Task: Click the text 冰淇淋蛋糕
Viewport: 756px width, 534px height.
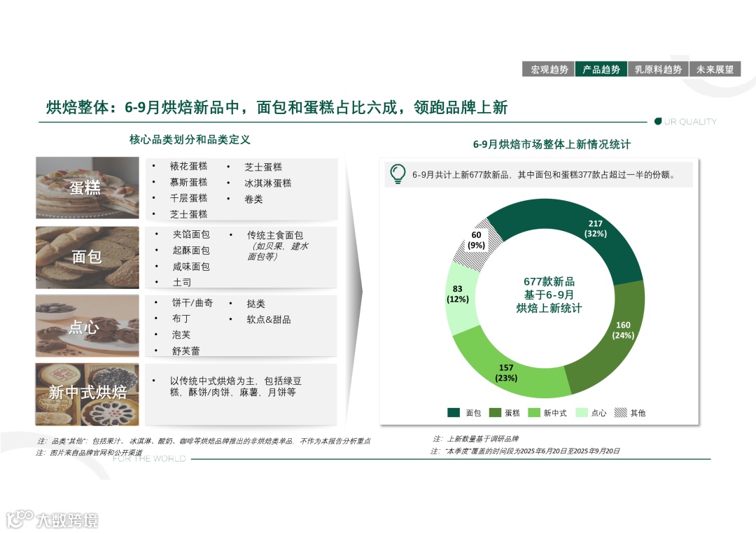Action: [x=267, y=183]
